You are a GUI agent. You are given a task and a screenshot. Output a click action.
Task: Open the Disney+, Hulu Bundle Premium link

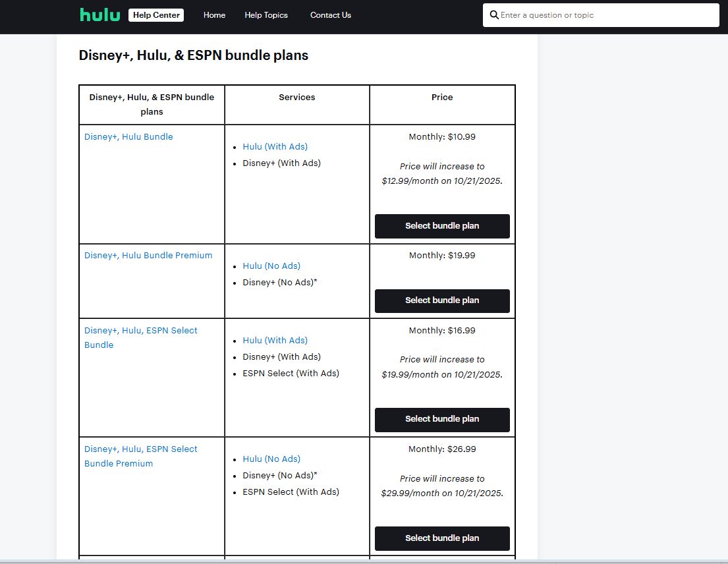pyautogui.click(x=148, y=255)
